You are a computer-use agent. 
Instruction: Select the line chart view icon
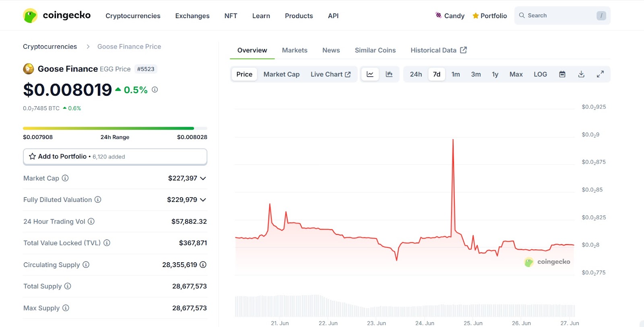(x=370, y=74)
